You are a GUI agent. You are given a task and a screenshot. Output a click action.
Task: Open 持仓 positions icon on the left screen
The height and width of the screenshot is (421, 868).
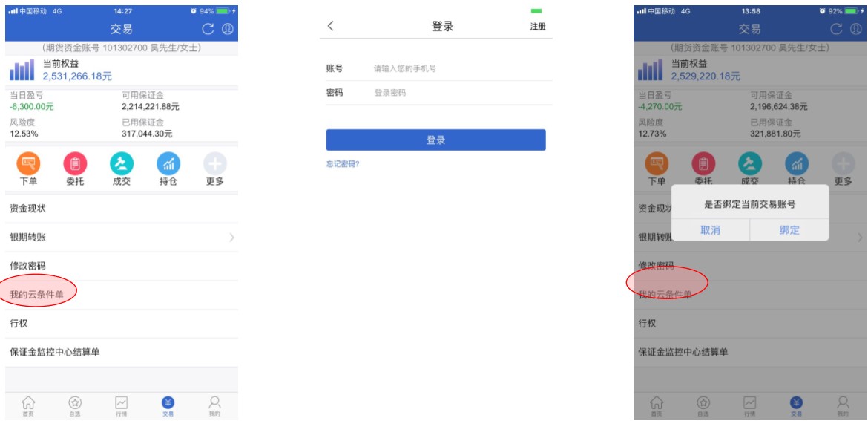[168, 164]
